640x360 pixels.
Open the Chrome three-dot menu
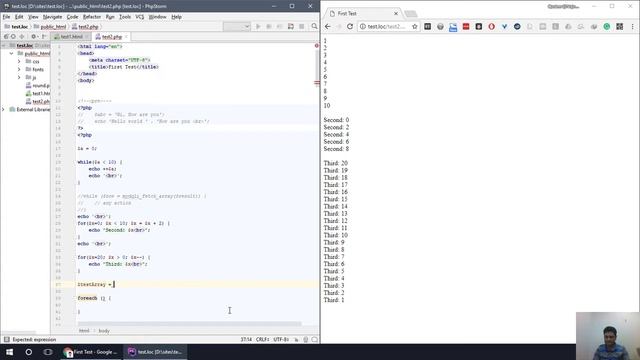point(633,27)
